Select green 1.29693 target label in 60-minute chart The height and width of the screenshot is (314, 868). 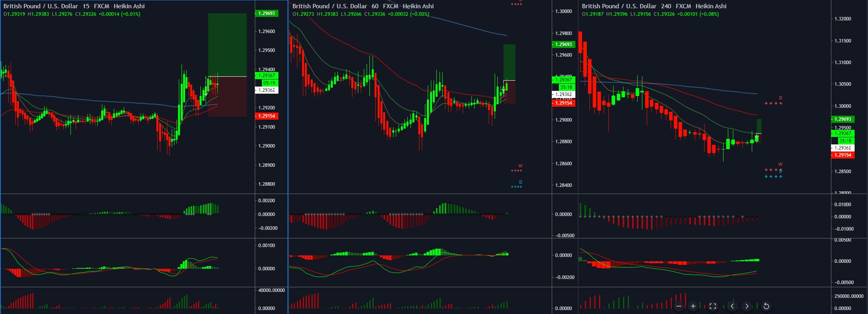[564, 44]
